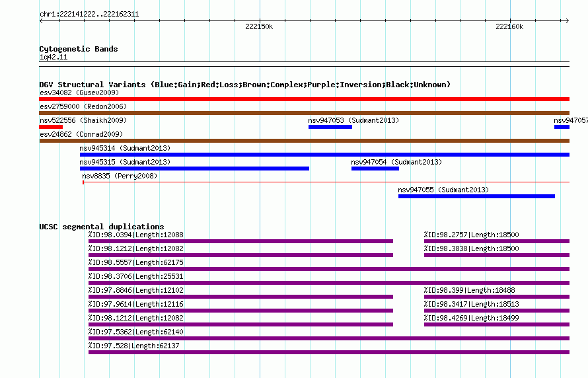Select purple bar under %ID:98.4269|Length:18499

pyautogui.click(x=497, y=324)
